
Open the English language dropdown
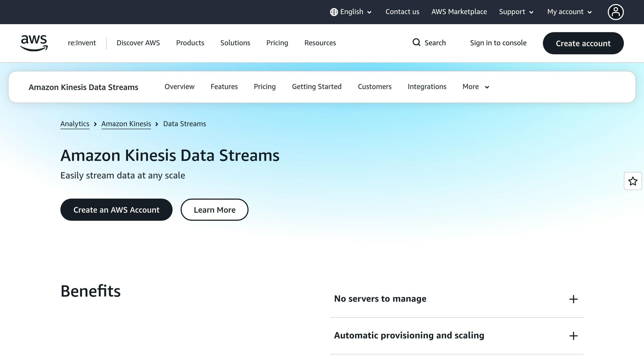click(351, 12)
